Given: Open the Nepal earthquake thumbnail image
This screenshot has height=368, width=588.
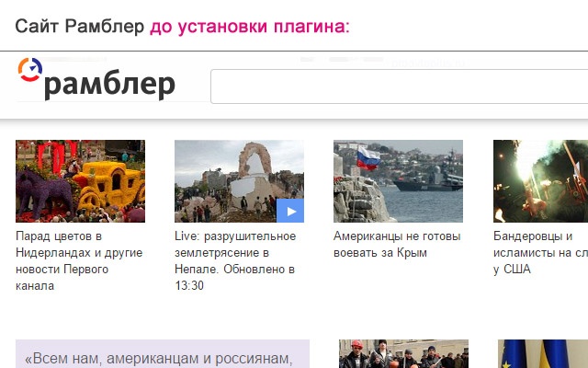Looking at the screenshot, I should tap(239, 181).
